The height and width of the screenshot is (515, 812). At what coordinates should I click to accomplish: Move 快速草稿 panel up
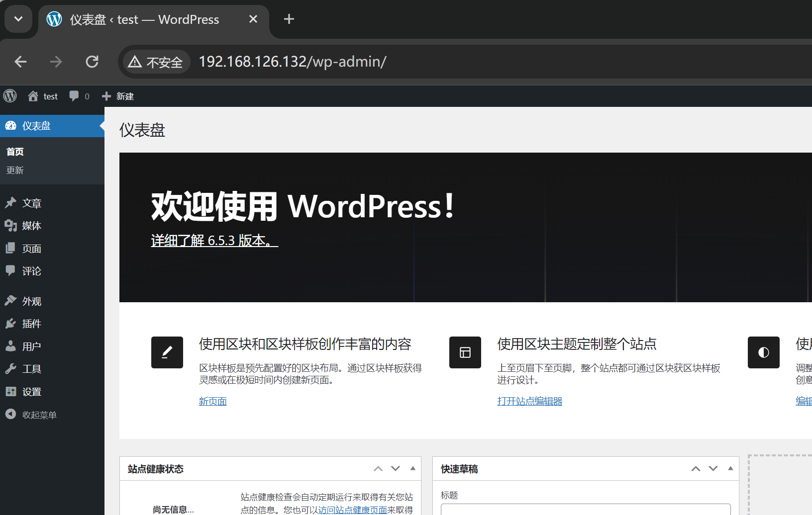[x=696, y=468]
